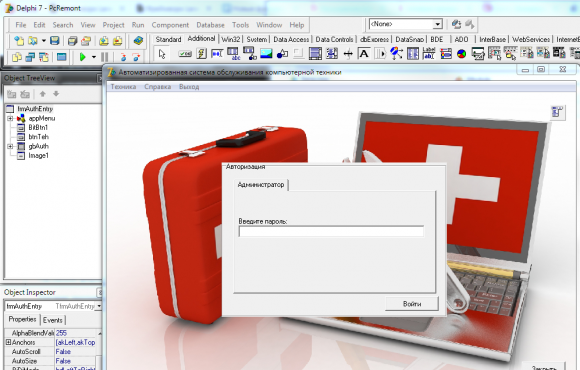Click the green Run arrow icon
Screen dimensions: 580x370
(x=83, y=57)
